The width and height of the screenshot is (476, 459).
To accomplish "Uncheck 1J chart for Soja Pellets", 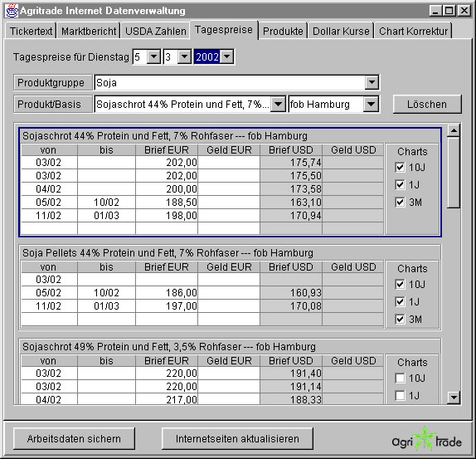I will point(400,301).
